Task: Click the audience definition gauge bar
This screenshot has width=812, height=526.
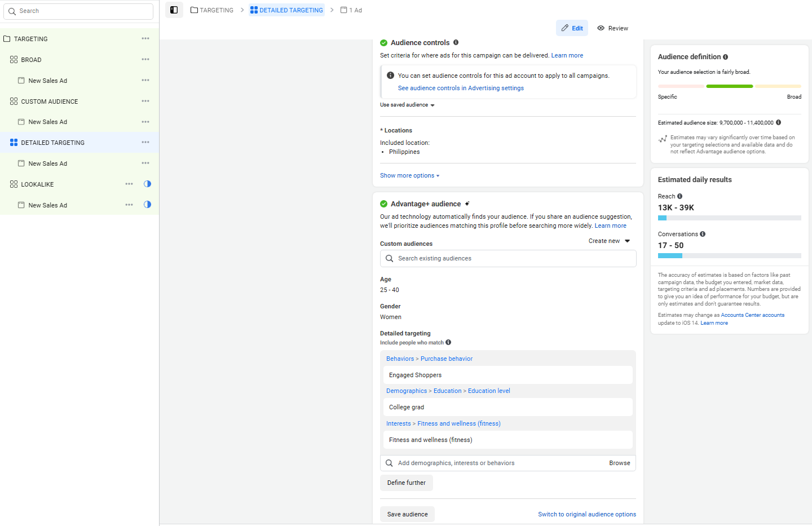Action: pyautogui.click(x=729, y=86)
